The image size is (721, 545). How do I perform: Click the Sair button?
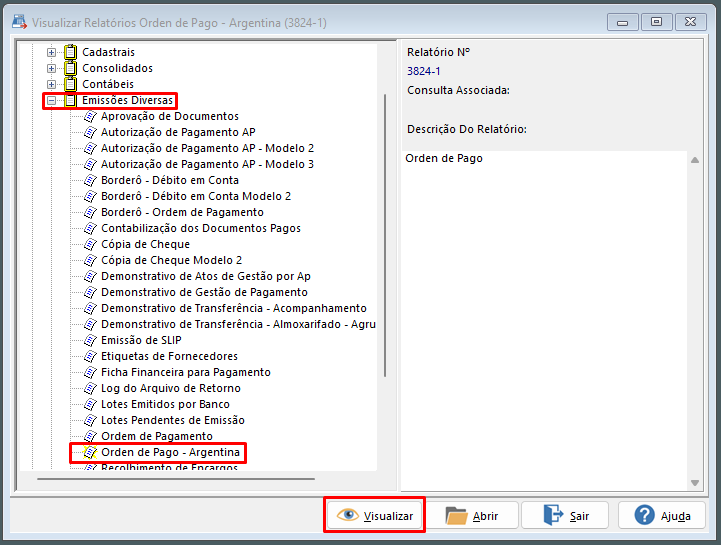tap(566, 516)
